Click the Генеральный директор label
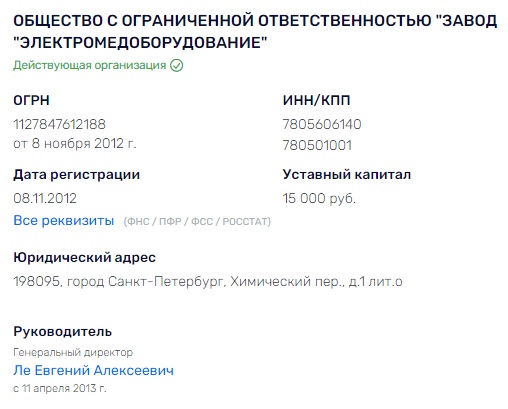Image resolution: width=508 pixels, height=409 pixels. tap(73, 352)
